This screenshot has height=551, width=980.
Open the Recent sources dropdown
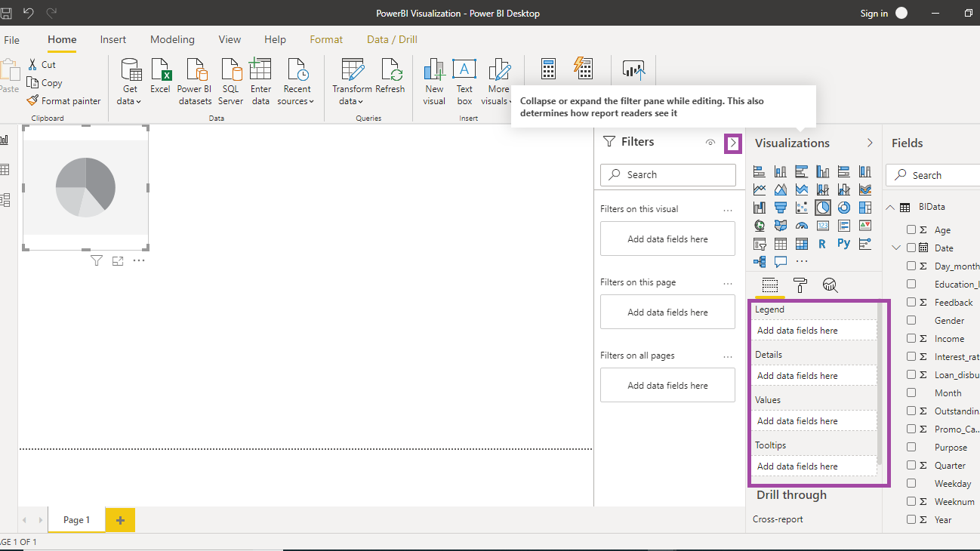coord(296,82)
